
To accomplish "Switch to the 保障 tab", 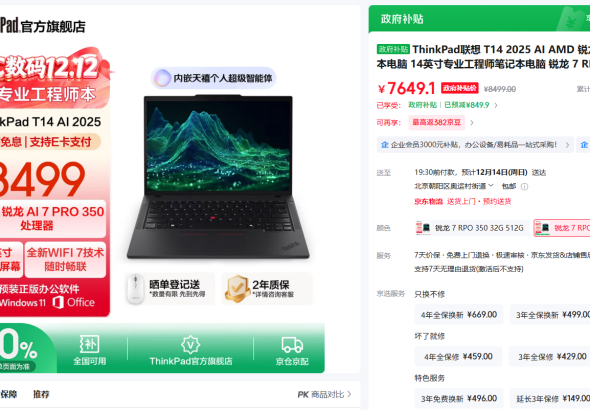I will (8, 394).
